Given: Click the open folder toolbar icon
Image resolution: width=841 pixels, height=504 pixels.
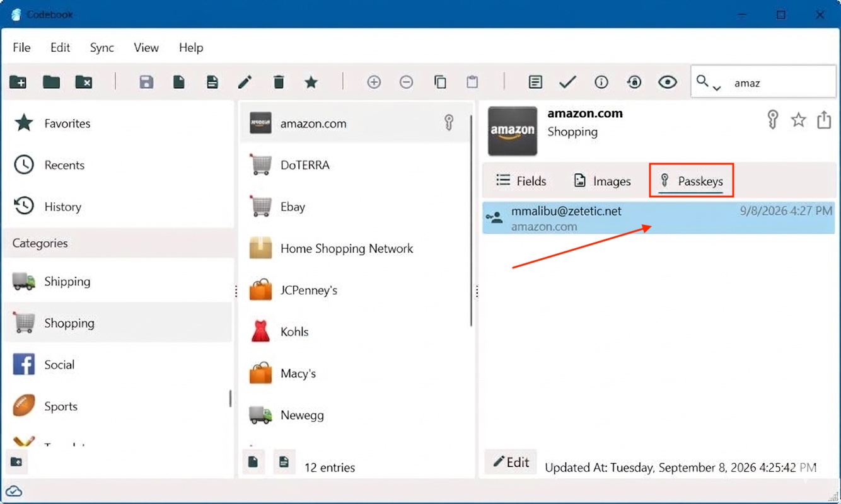Looking at the screenshot, I should pos(51,82).
